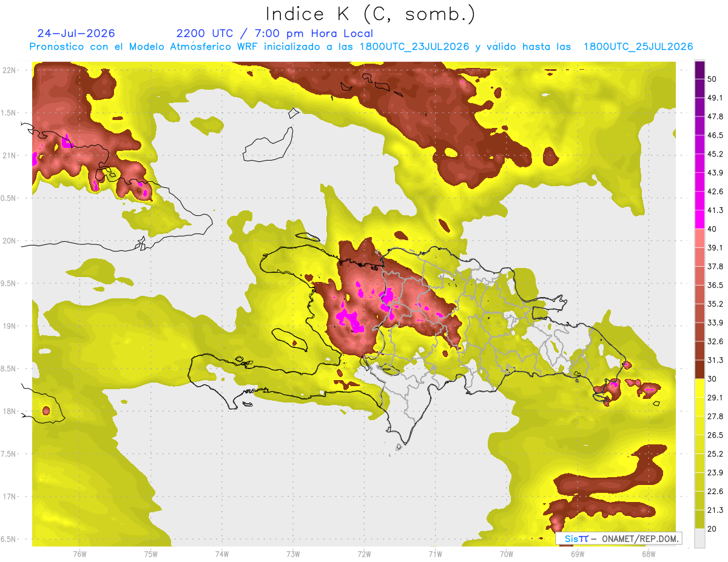The height and width of the screenshot is (562, 728).
Task: Click the colorbar value "21.3"
Action: [715, 509]
